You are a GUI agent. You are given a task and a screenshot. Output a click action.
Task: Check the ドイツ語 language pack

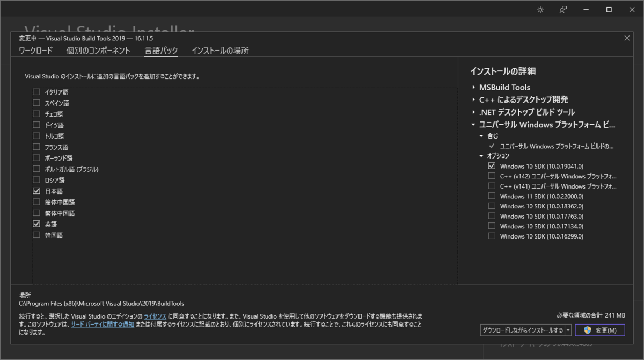tap(36, 125)
